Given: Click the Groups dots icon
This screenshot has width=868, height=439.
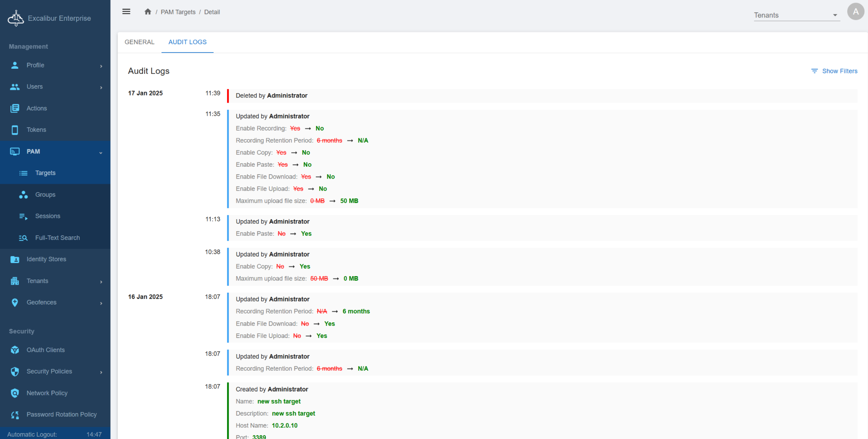Looking at the screenshot, I should [x=23, y=195].
